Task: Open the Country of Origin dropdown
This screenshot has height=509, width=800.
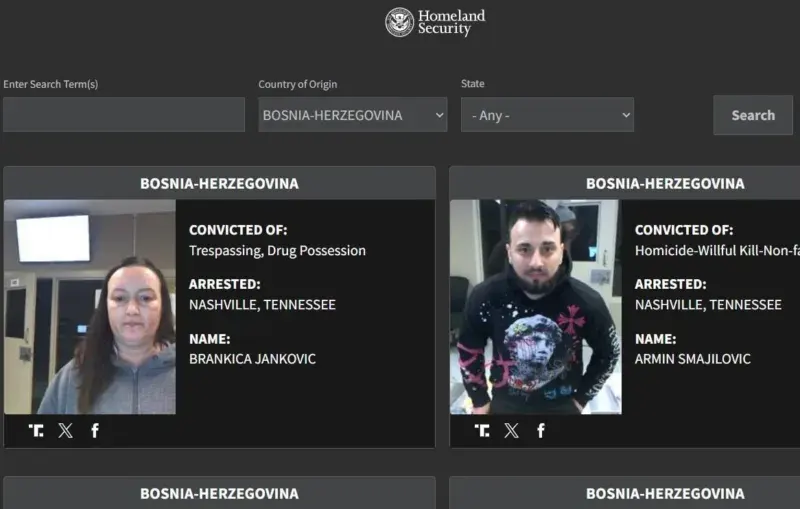Action: coord(353,115)
